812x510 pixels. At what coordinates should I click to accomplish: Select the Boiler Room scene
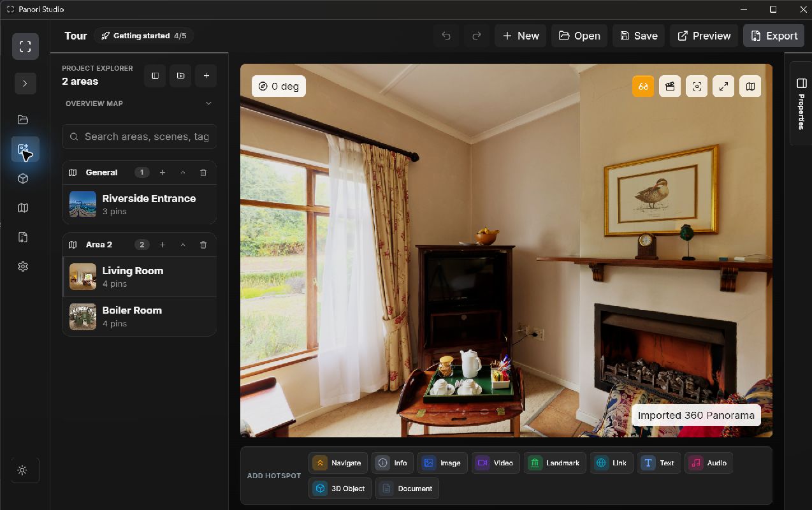point(139,316)
